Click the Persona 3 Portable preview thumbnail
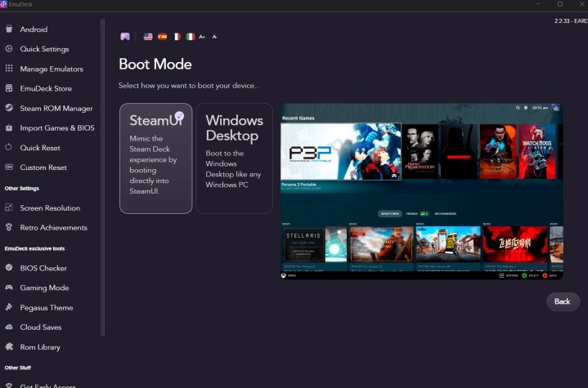This screenshot has height=388, width=588. point(340,151)
